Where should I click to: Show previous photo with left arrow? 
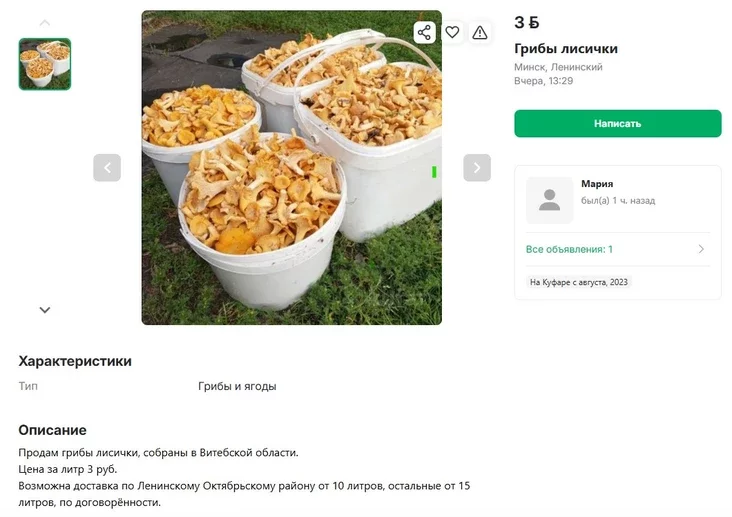(x=107, y=167)
